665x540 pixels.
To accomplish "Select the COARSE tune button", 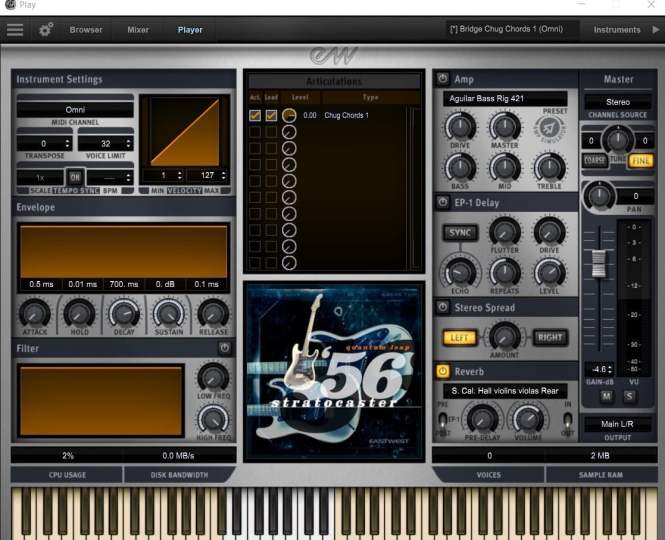I will click(x=595, y=161).
